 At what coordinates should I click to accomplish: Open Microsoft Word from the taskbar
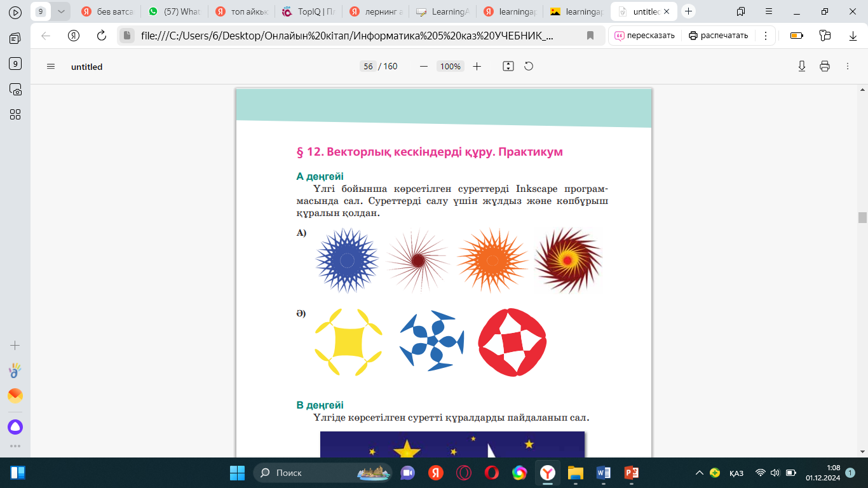[603, 473]
